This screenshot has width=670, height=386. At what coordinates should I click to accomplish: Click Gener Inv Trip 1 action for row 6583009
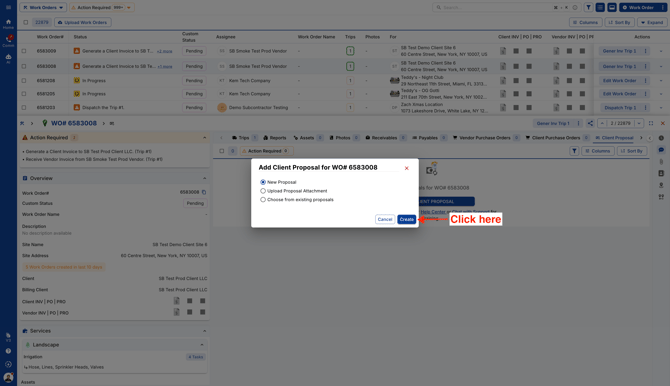coord(619,51)
